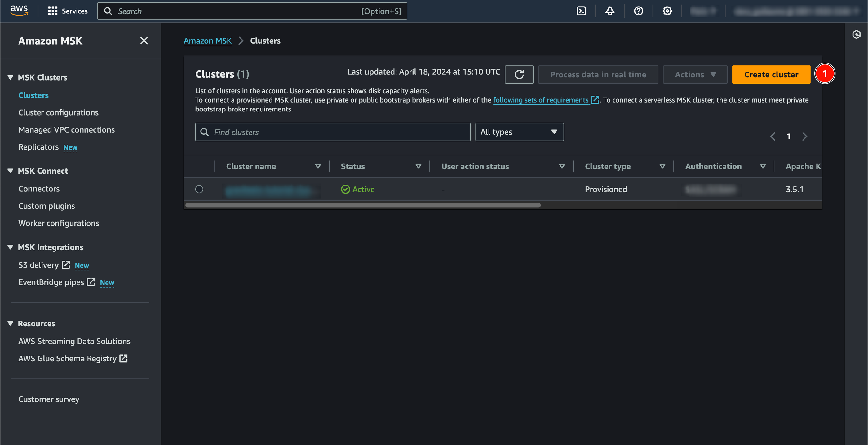
Task: Collapse the Resources section
Action: tap(11, 324)
